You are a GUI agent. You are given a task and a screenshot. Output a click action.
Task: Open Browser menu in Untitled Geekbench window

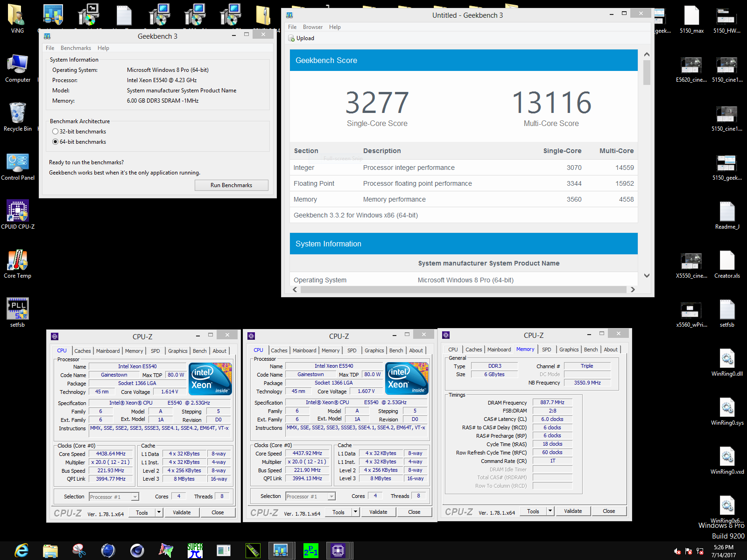[x=313, y=27]
